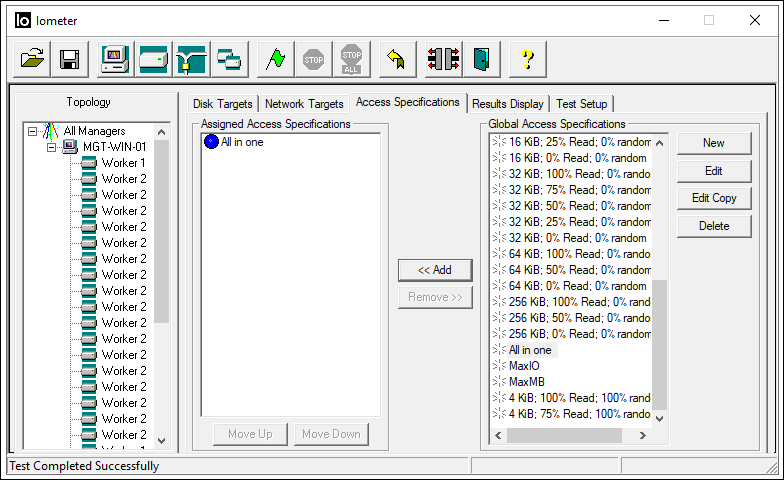The image size is (784, 480).
Task: Open a test configuration file icon
Action: pos(33,59)
